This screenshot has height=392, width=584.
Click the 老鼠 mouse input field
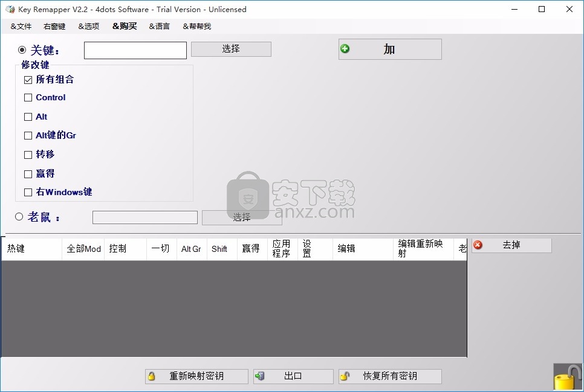(145, 217)
